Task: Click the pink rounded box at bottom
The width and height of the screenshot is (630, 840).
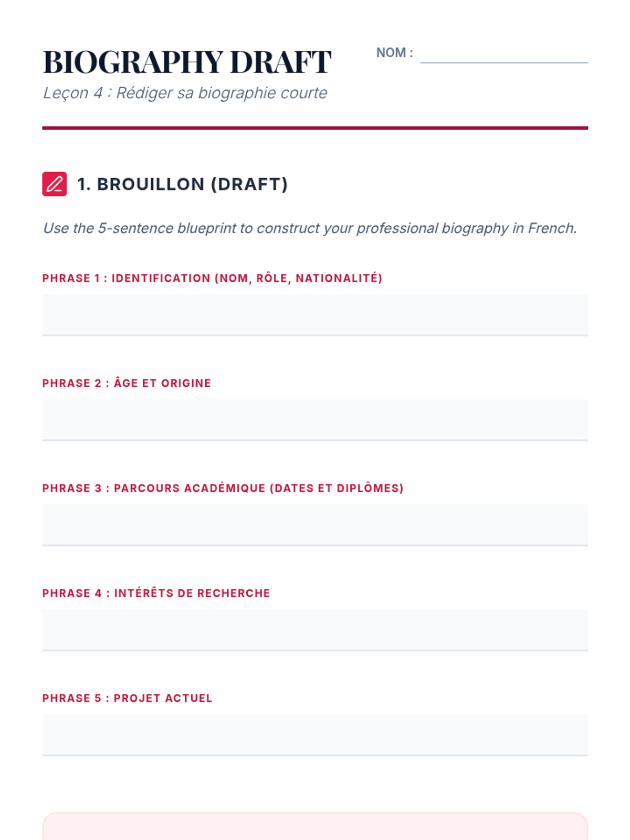Action: [x=315, y=826]
